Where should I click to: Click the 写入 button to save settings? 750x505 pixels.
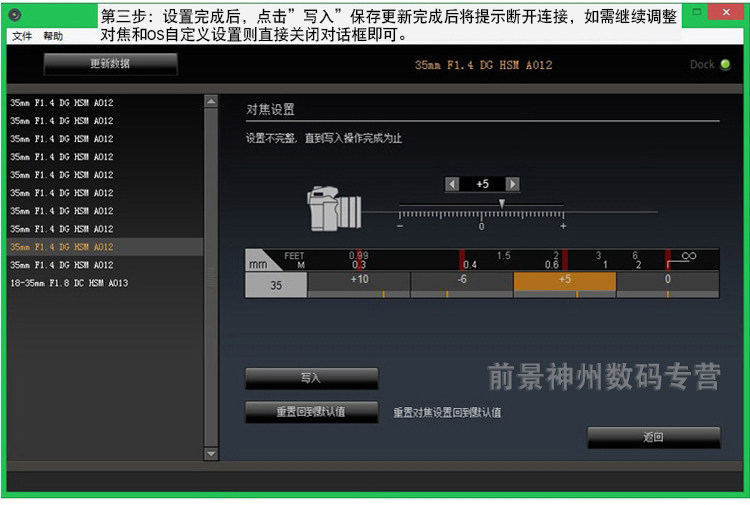(311, 378)
